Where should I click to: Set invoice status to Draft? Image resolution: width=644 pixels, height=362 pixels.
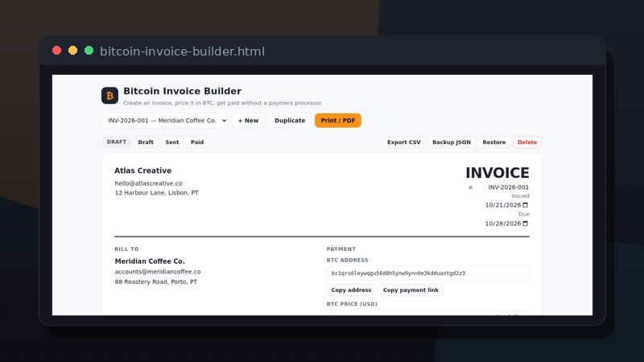146,142
